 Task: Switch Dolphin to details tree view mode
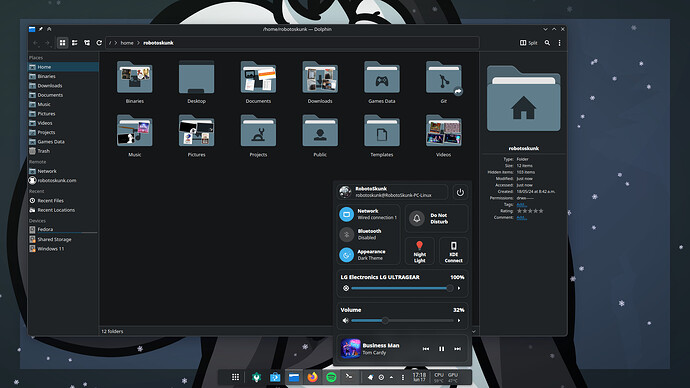(87, 43)
